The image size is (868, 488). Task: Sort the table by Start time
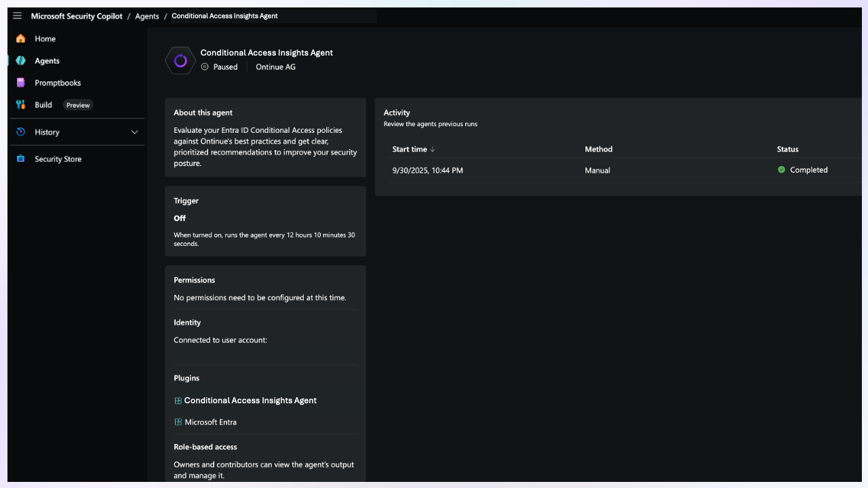coord(410,149)
